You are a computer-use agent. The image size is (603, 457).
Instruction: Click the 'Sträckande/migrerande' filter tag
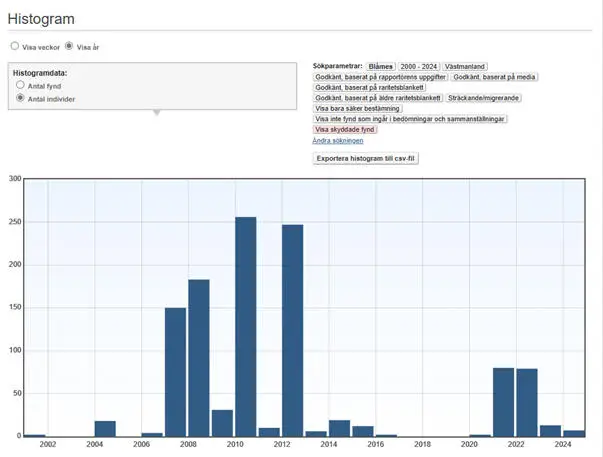[x=485, y=98]
